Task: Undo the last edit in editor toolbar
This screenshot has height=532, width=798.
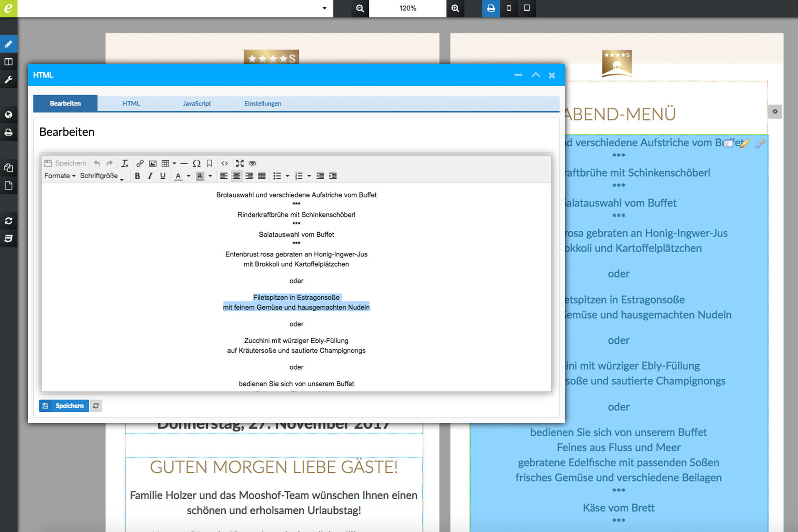Action: coord(97,163)
